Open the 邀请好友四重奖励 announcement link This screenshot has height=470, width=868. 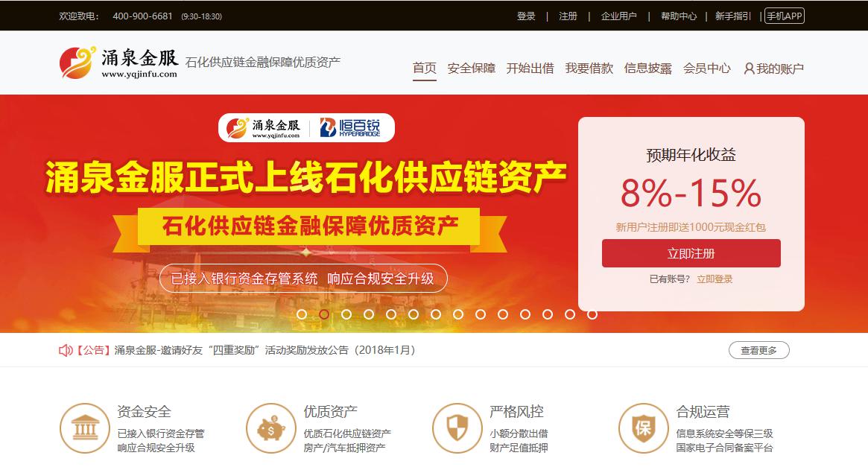pos(264,350)
